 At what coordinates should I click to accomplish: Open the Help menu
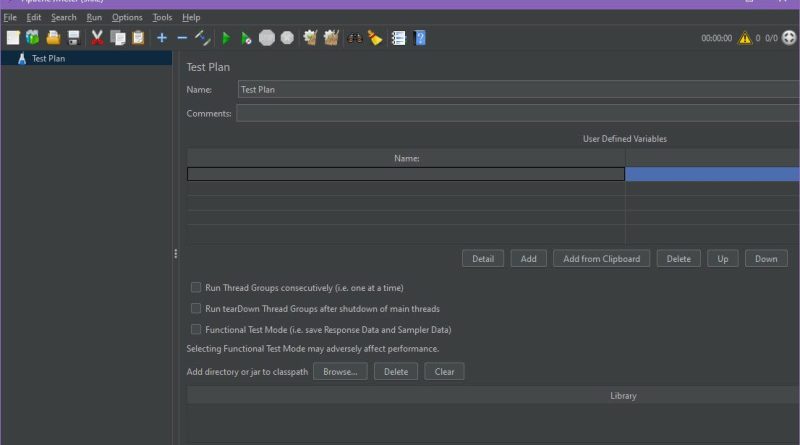click(191, 17)
